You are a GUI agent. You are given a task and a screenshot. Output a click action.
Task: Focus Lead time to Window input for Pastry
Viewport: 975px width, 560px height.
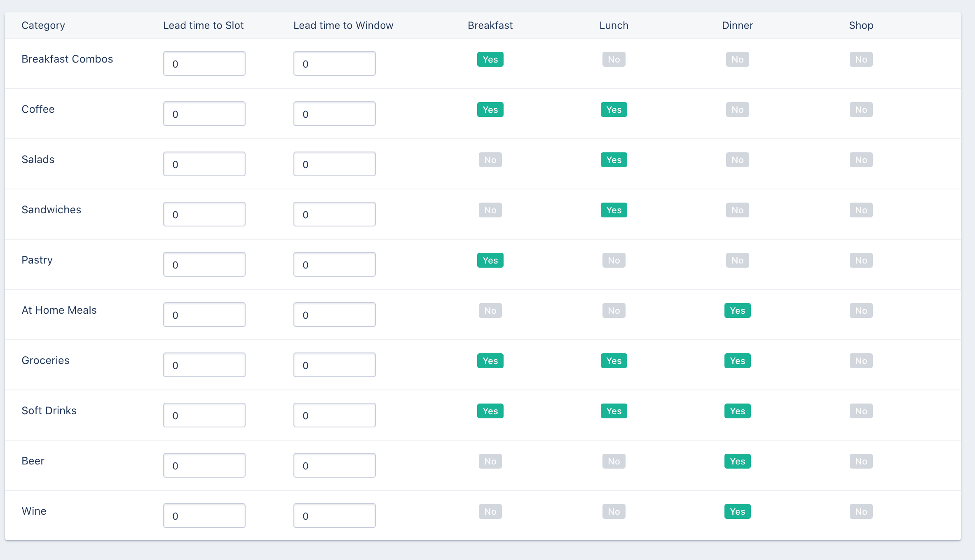tap(335, 264)
